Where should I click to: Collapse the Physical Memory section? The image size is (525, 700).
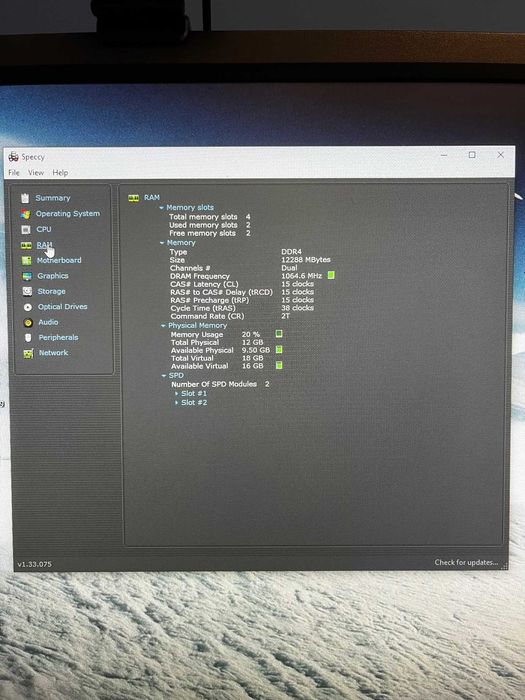(x=163, y=326)
